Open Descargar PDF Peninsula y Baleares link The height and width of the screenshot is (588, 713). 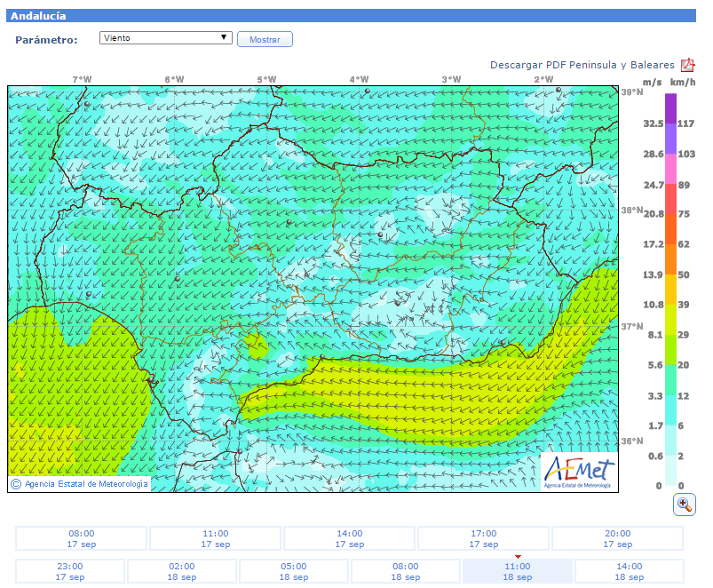click(582, 65)
